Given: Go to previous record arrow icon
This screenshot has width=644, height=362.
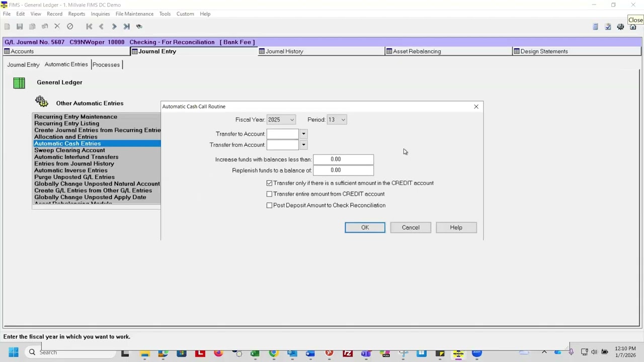Looking at the screenshot, I should pyautogui.click(x=101, y=26).
